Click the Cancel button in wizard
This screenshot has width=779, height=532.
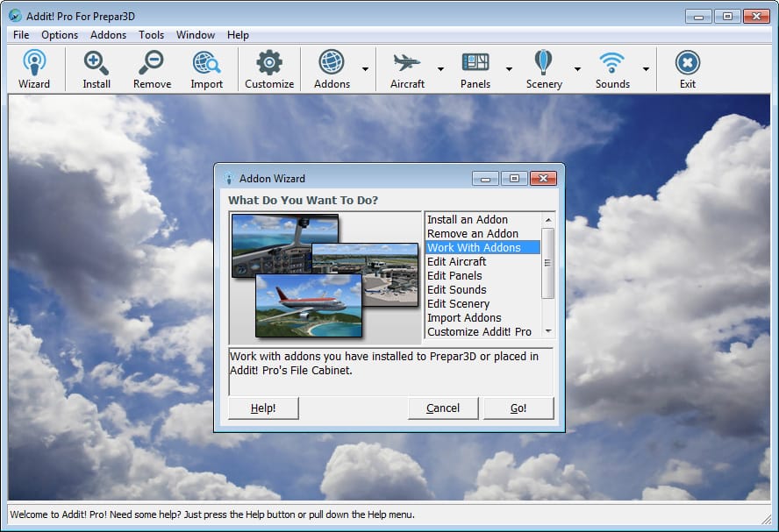tap(443, 408)
